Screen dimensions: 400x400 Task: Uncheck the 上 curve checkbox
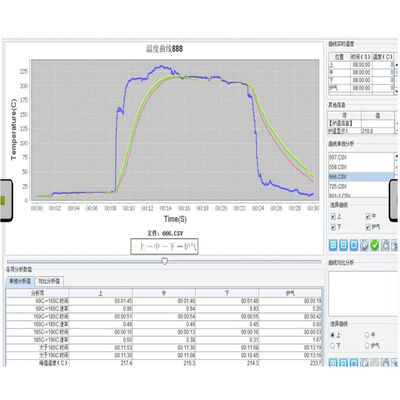pyautogui.click(x=333, y=217)
